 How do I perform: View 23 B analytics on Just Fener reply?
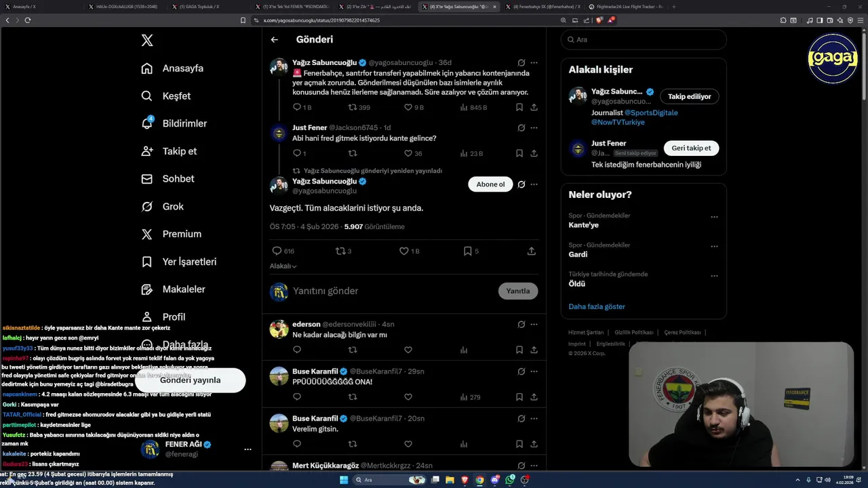click(471, 153)
